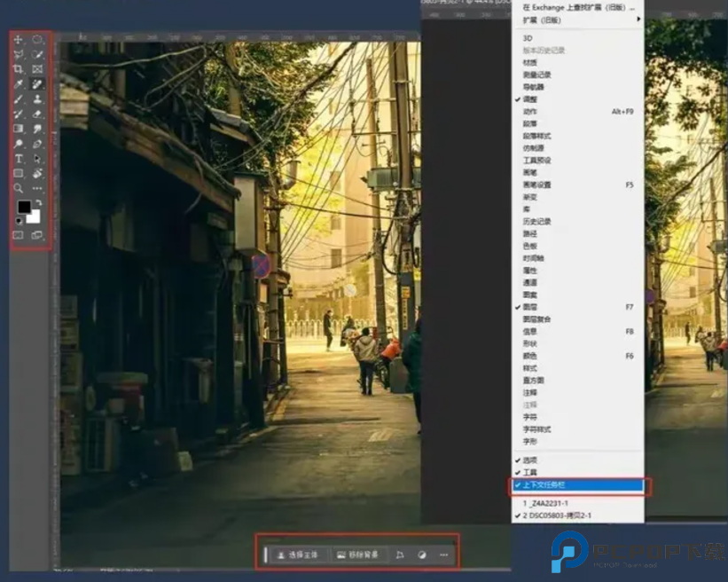Viewport: 728px width, 582px height.
Task: Select checked document 2 DSC05803-拷贝2-1
Action: coord(578,515)
